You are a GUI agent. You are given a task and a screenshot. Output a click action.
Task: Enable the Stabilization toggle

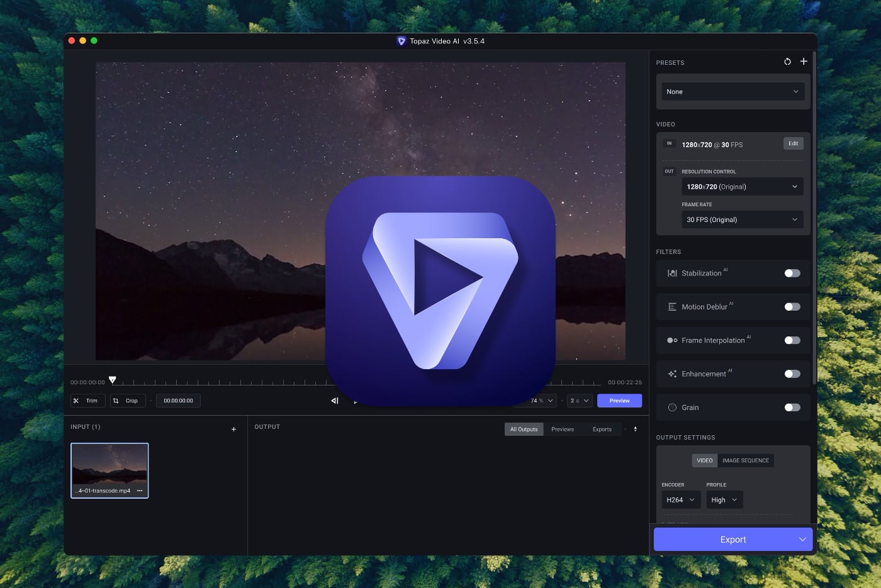[792, 273]
